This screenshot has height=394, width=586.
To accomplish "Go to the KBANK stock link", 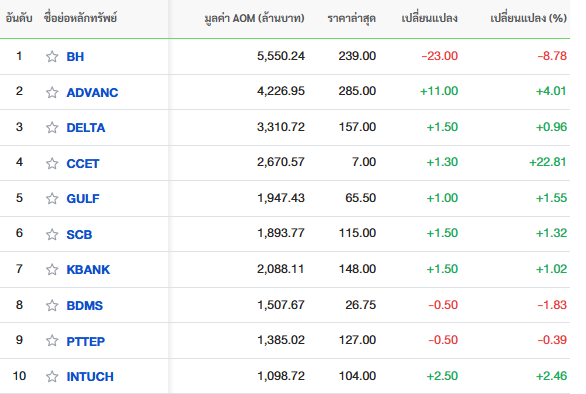I will tap(88, 270).
